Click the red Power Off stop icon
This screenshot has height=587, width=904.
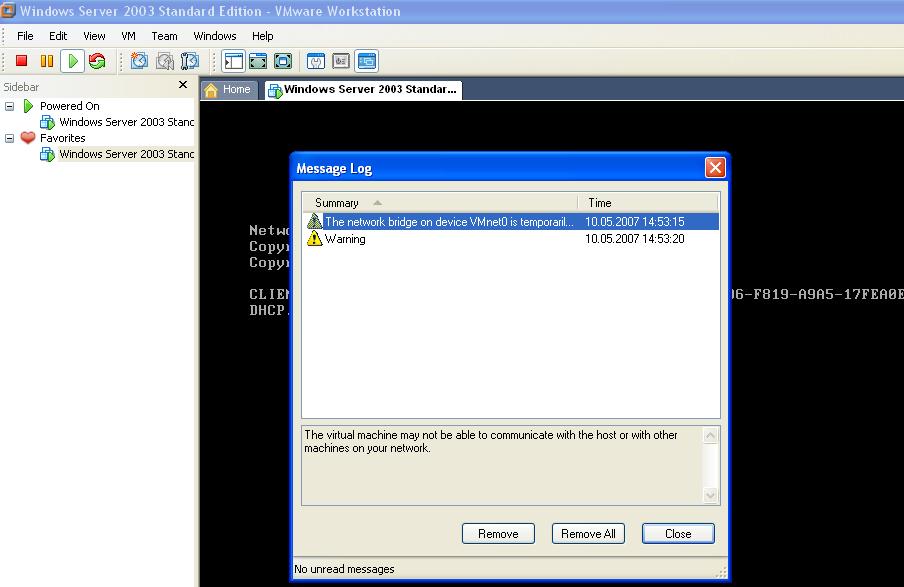click(x=21, y=61)
